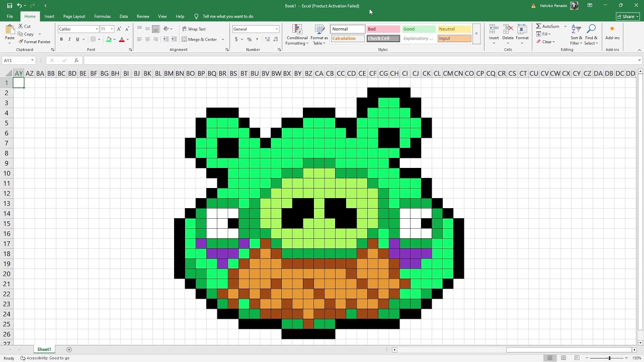The image size is (644, 362).
Task: Toggle Align Left for cell text
Action: (140, 39)
